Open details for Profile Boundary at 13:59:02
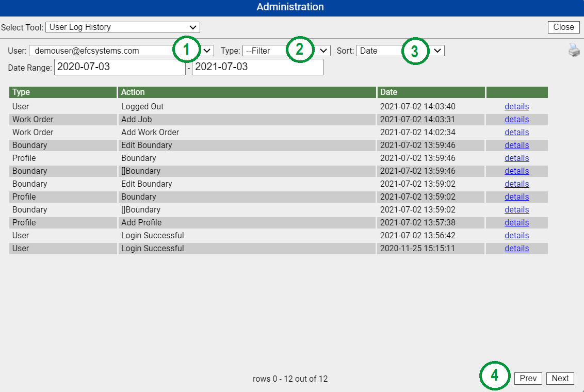This screenshot has height=392, width=584. point(516,197)
